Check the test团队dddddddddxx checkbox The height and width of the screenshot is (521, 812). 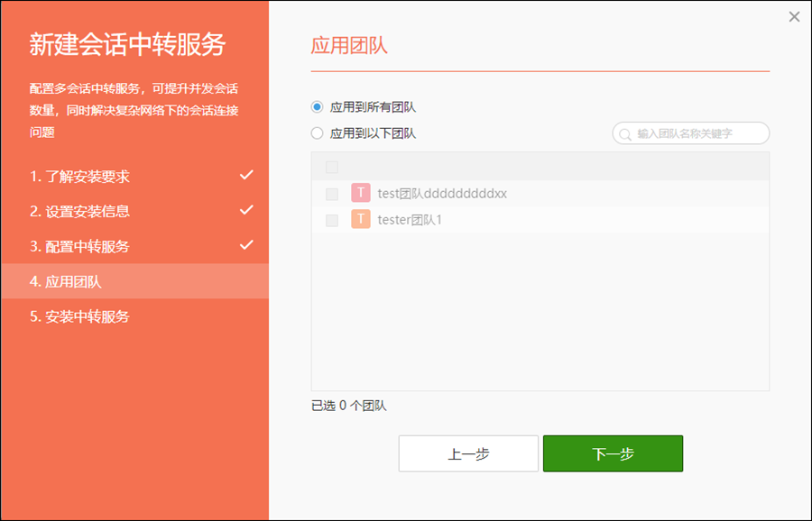click(x=332, y=194)
